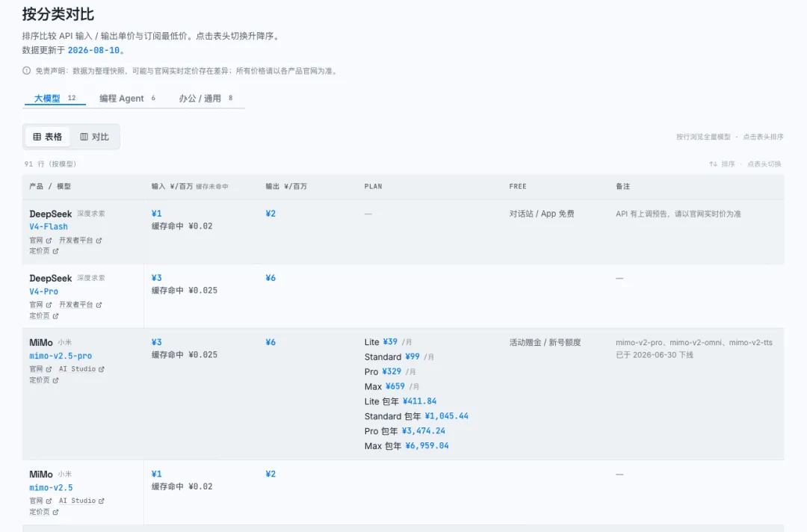Click 对话站 / App 免费 cell
The width and height of the screenshot is (807, 532).
(x=542, y=214)
